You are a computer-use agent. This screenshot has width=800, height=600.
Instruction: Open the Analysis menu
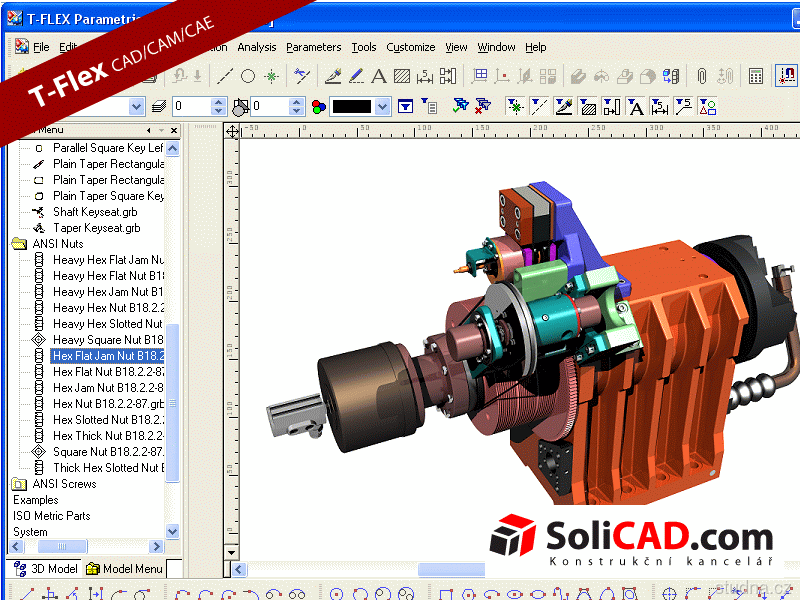pos(257,47)
